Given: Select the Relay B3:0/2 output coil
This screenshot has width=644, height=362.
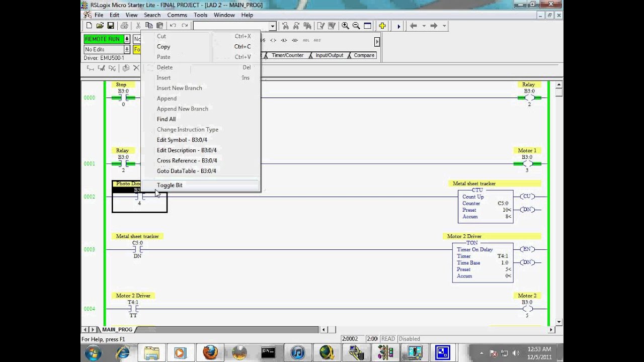Looking at the screenshot, I should click(x=528, y=98).
